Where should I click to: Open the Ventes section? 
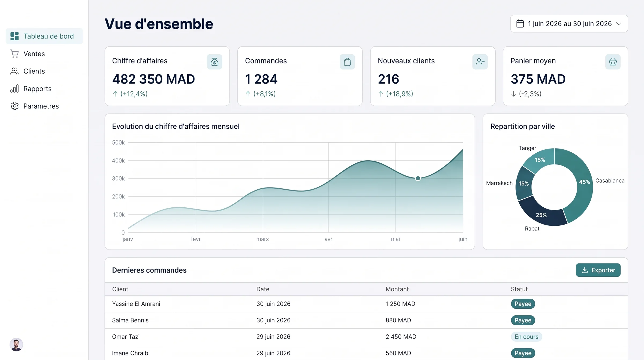(x=44, y=54)
